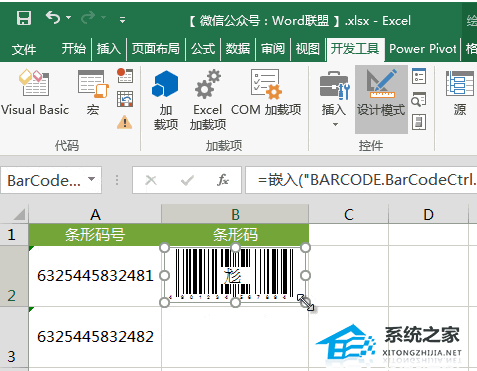Click the barcode's bottom-right resize handle

(x=305, y=302)
